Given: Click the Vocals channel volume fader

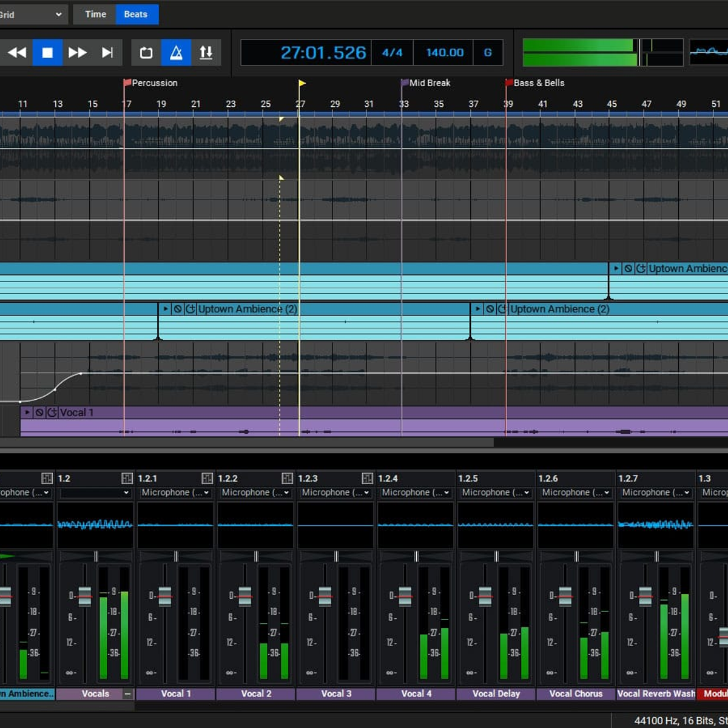Looking at the screenshot, I should pos(85,596).
